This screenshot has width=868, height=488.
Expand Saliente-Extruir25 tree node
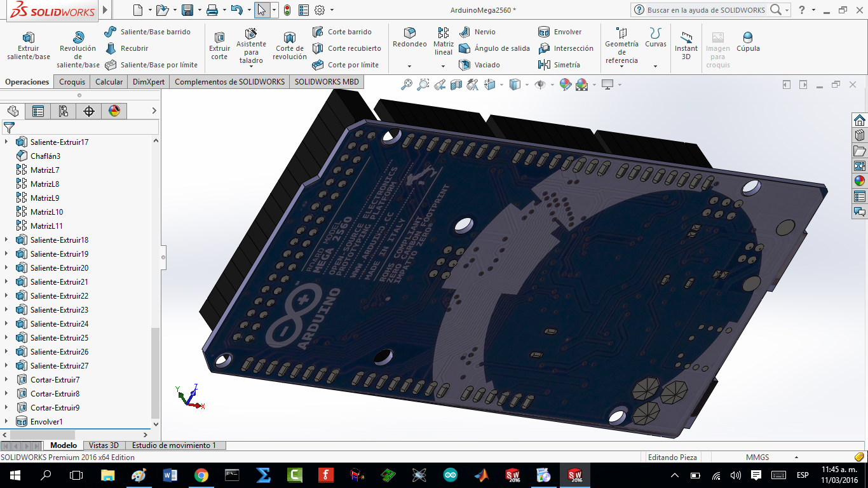7,338
